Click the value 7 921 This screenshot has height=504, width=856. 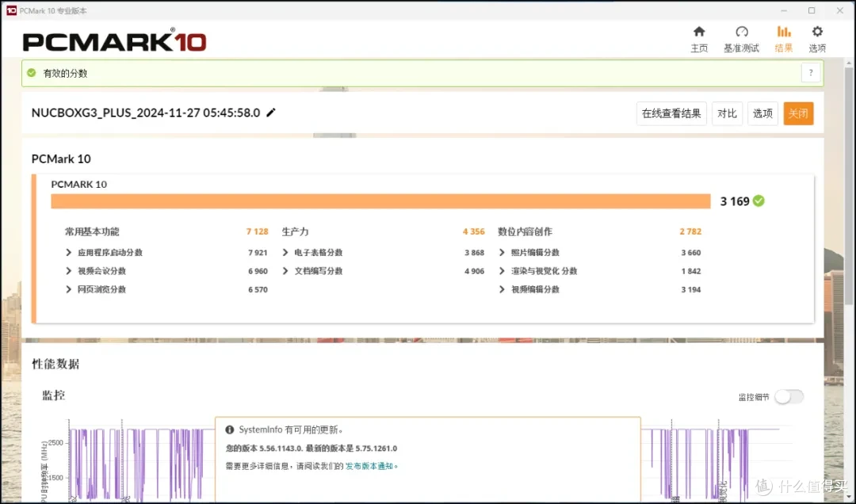click(258, 252)
